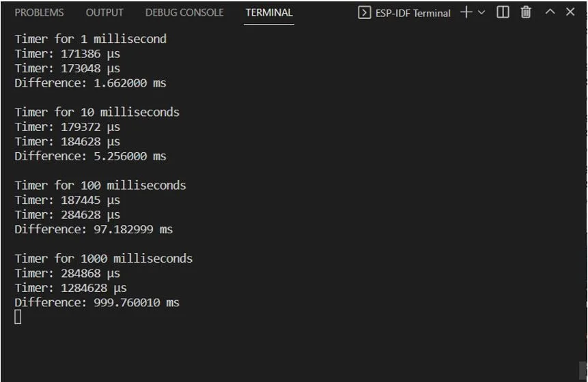Switch to the OUTPUT tab
Screen dimensions: 588x382
click(104, 13)
